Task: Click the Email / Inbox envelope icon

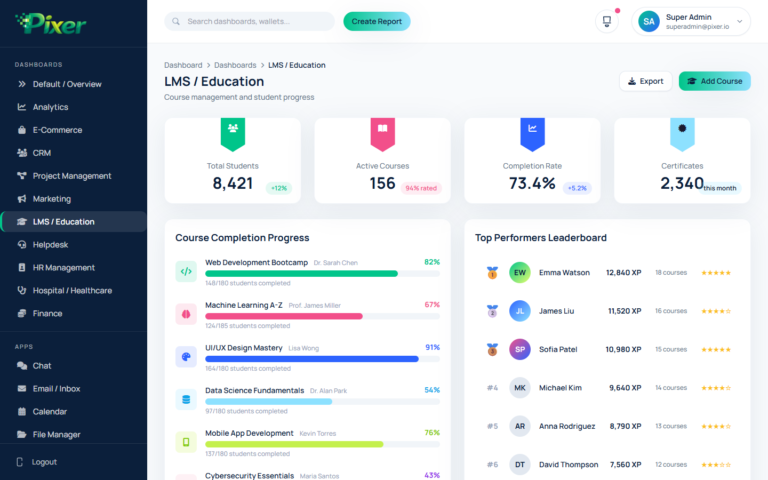Action: coord(22,388)
